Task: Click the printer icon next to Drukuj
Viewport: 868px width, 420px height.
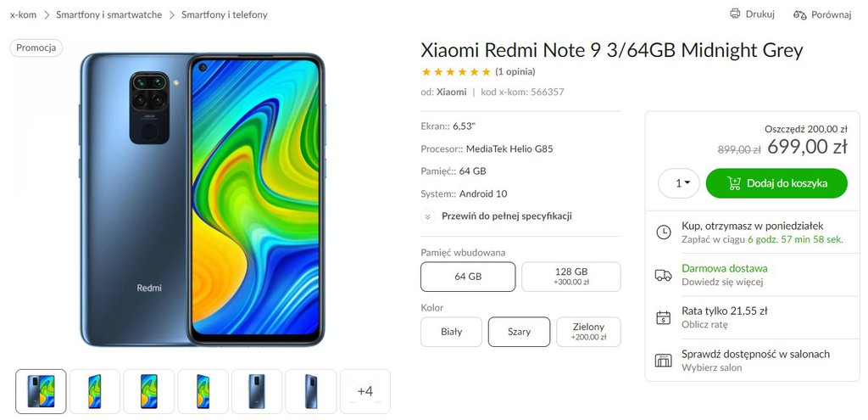Action: click(735, 14)
